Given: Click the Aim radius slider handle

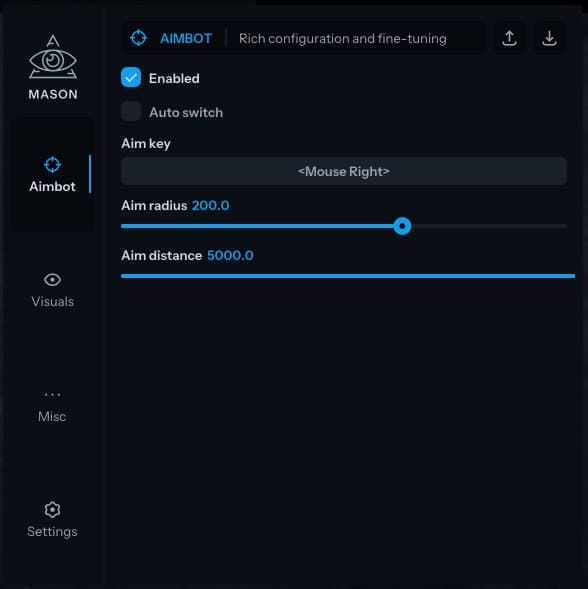Looking at the screenshot, I should (402, 226).
